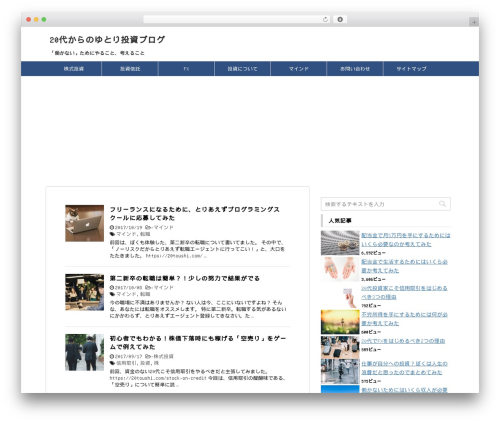Viewport: 500px width, 423px height.
Task: Open the popular post thumbnail of hand holding card
Action: click(340, 296)
